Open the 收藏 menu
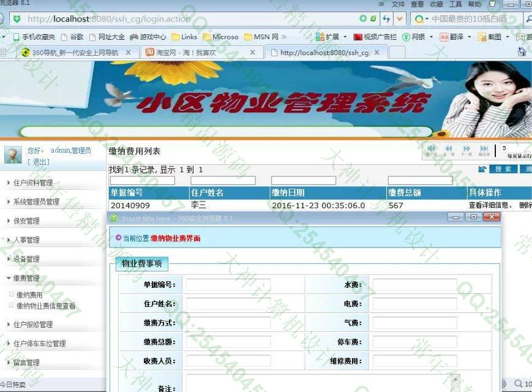This screenshot has width=532, height=392. click(x=436, y=4)
